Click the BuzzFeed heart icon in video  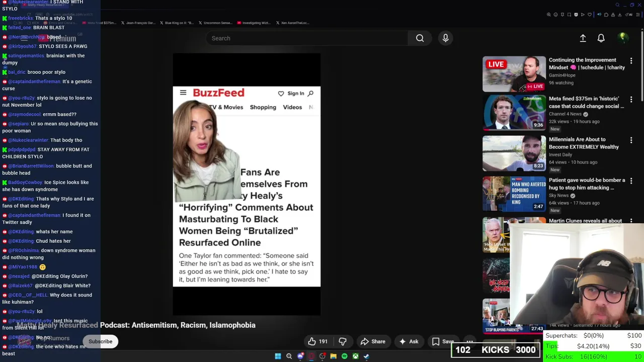coord(281,94)
